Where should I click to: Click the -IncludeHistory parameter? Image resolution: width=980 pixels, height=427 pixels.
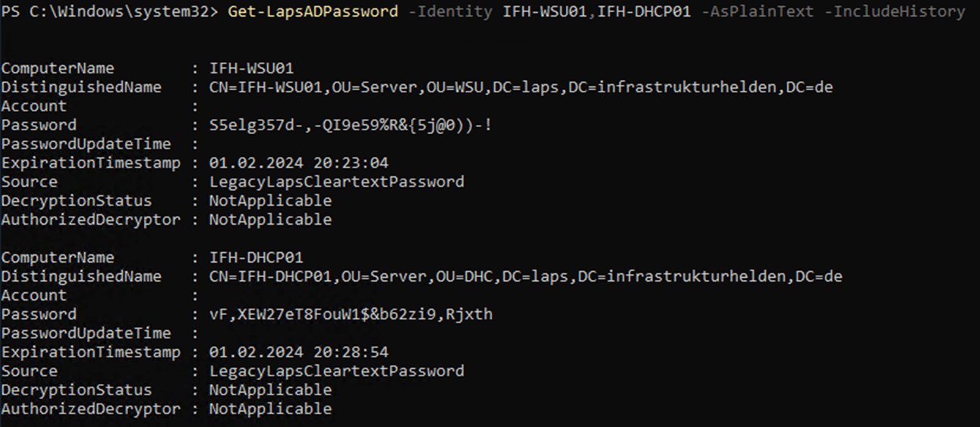pos(899,11)
